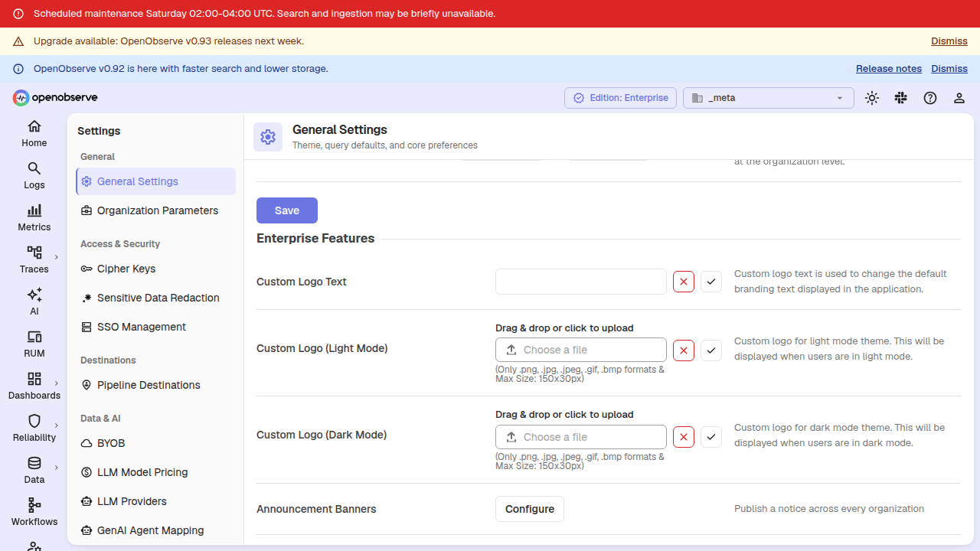Click the Enterprise Features heading
Screen dimensions: 980x551
315,238
